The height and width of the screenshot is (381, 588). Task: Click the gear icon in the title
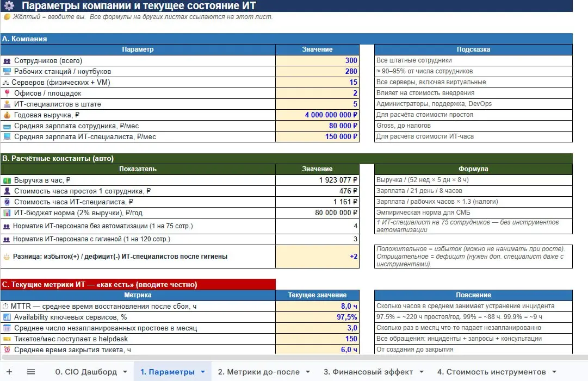[x=9, y=5]
